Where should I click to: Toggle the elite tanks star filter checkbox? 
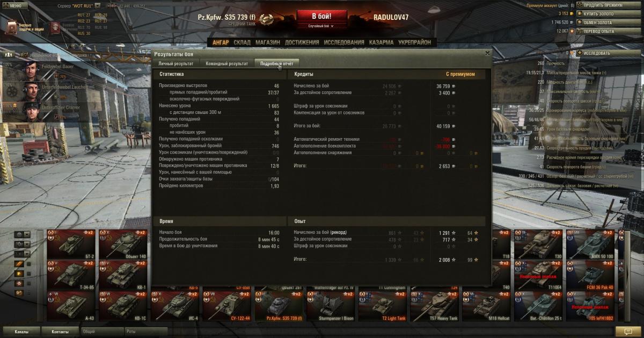pos(29,283)
